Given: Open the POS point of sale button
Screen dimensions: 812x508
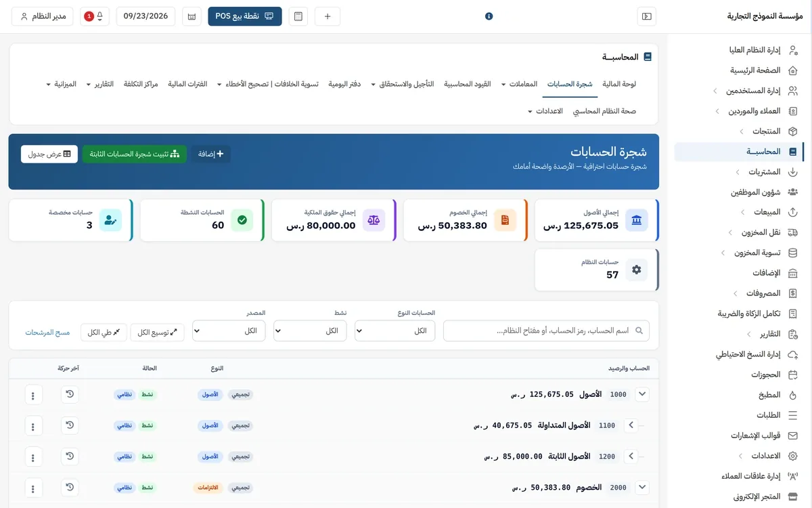Looking at the screenshot, I should [x=245, y=16].
